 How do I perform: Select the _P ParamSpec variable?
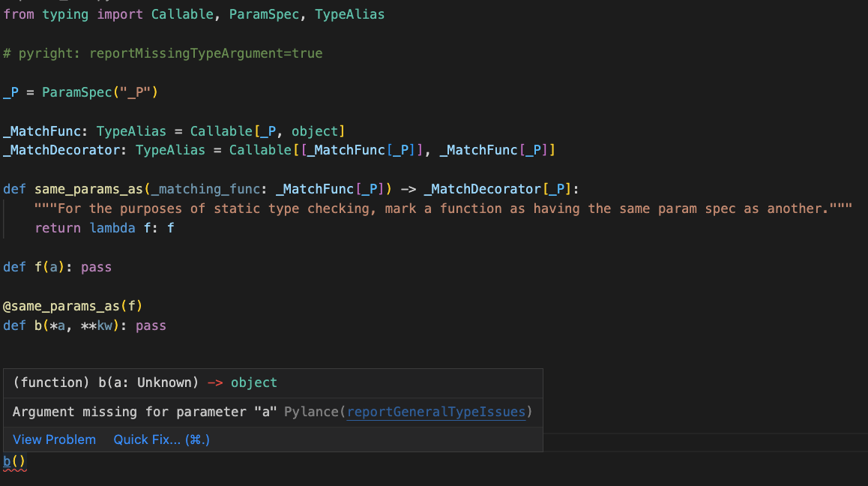coord(10,91)
